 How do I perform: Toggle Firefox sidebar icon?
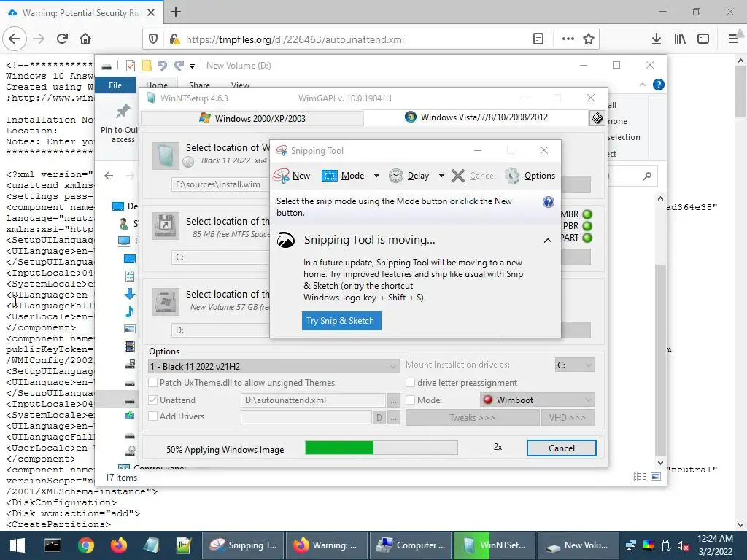click(x=703, y=39)
